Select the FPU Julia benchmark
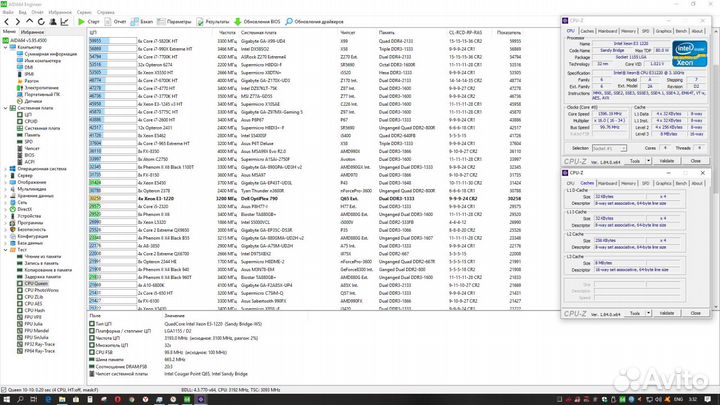This screenshot has width=720, height=405. (x=34, y=324)
